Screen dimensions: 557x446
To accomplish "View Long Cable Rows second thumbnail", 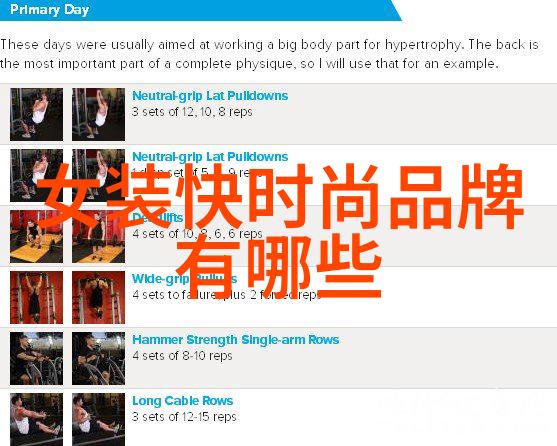I will [x=98, y=419].
